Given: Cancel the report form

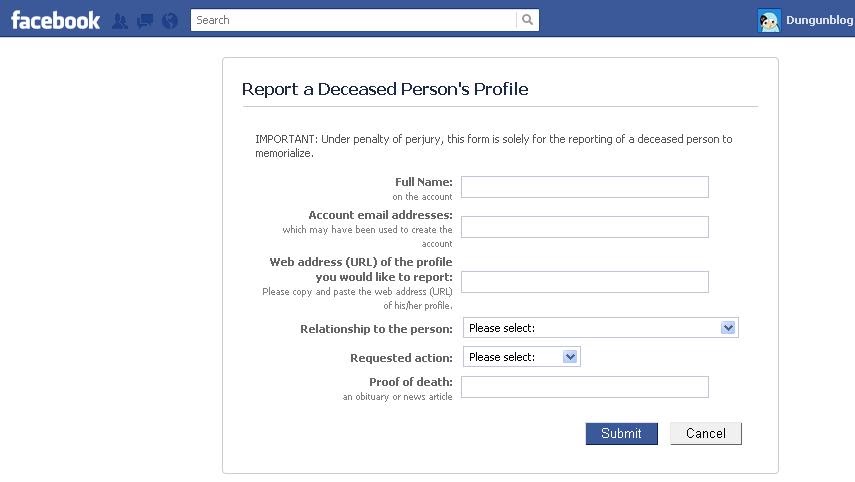Looking at the screenshot, I should pos(706,433).
